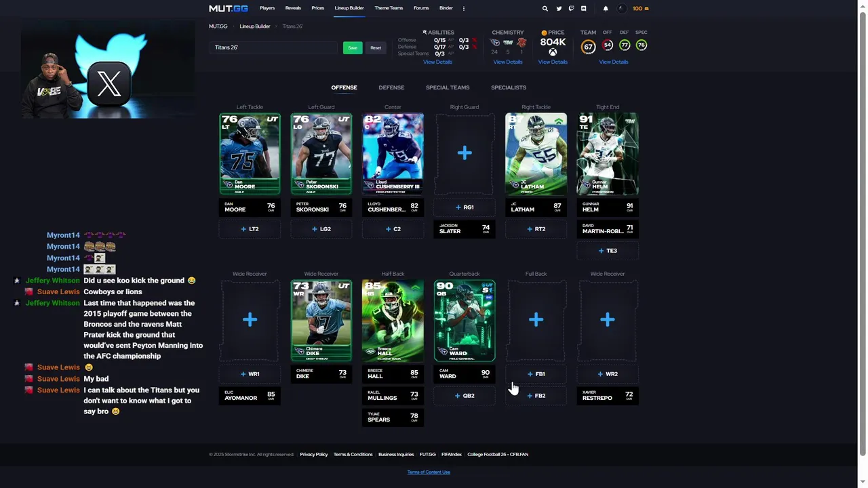The width and height of the screenshot is (868, 488).
Task: Select the Kalel Mullings 73 backup row
Action: 393,396
